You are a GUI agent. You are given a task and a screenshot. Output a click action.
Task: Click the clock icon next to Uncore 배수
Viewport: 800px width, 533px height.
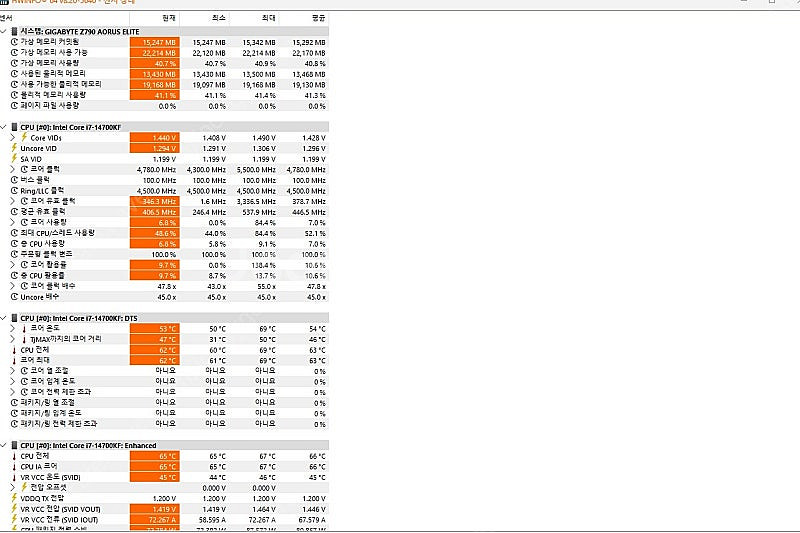(14, 297)
